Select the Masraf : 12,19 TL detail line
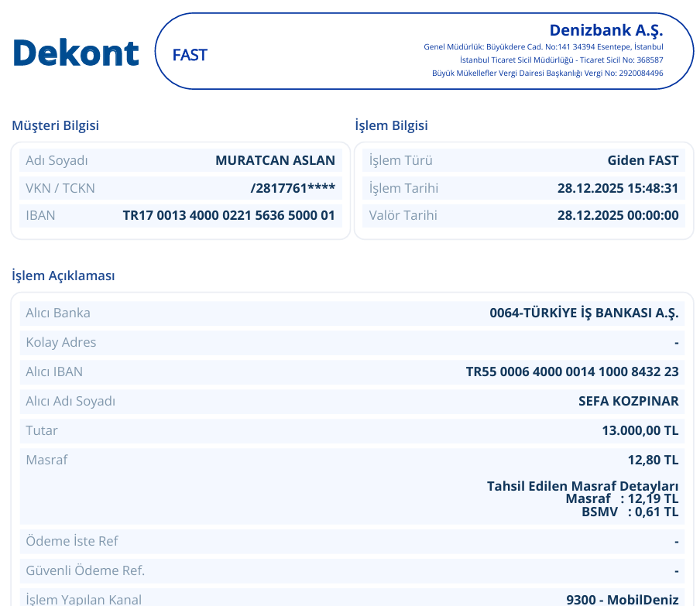 pyautogui.click(x=622, y=499)
